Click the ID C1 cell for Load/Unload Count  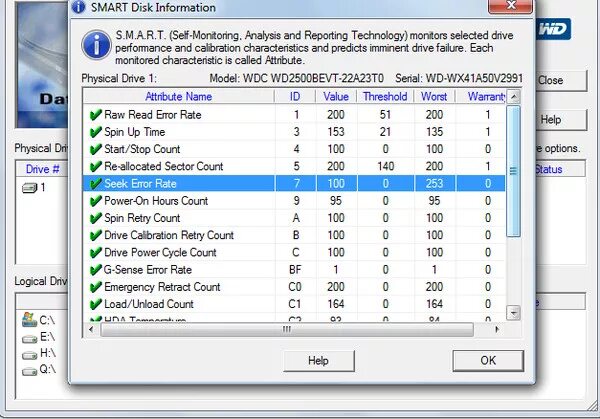(295, 304)
